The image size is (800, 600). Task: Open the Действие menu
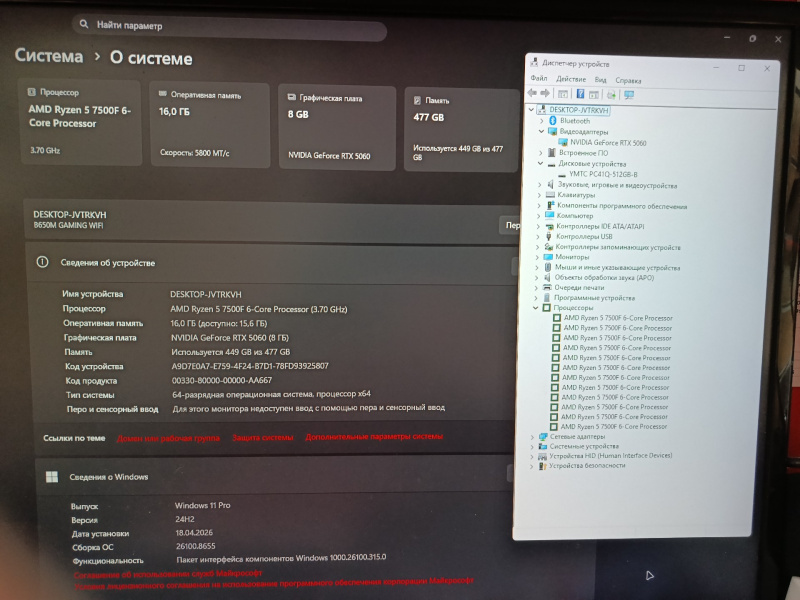point(571,79)
